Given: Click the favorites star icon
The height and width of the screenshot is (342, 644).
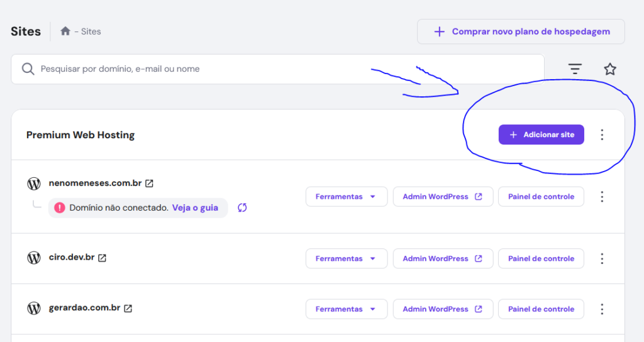Looking at the screenshot, I should coord(609,69).
